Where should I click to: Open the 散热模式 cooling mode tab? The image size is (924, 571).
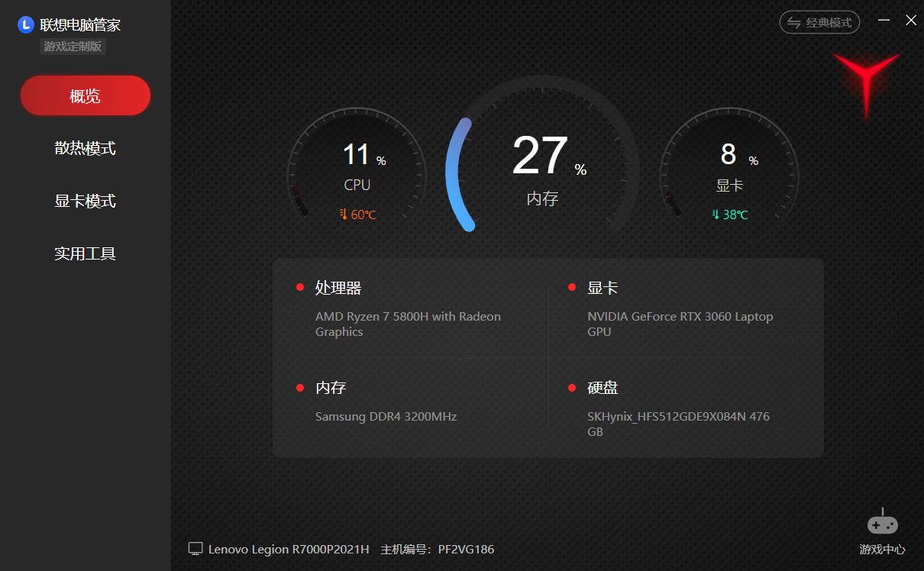[x=86, y=148]
